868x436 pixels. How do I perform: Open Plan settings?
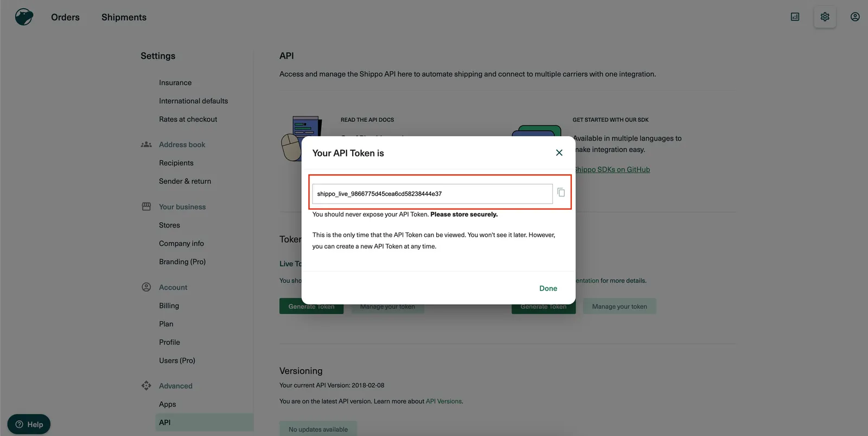pos(166,324)
